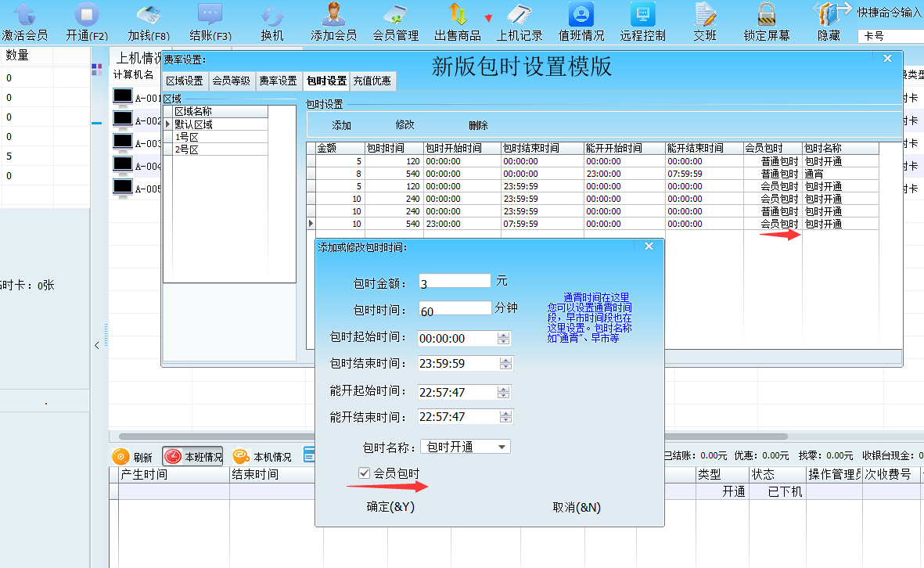
Task: Collapse the left panel with chevron
Action: point(97,345)
